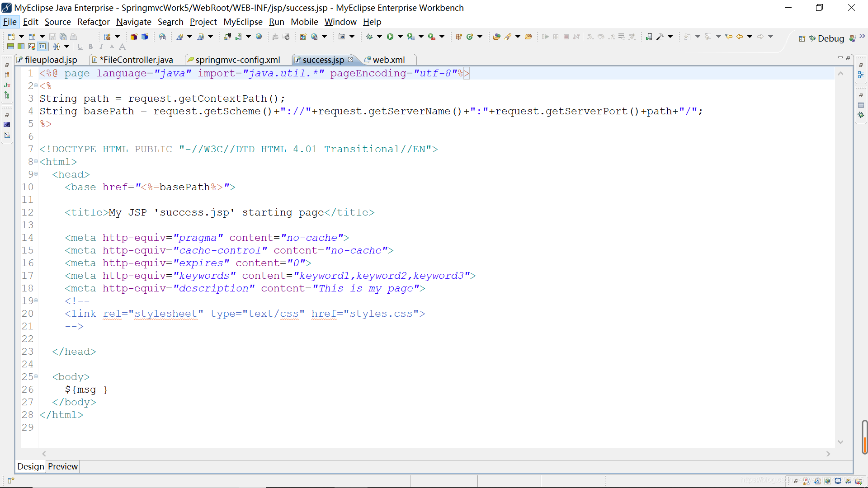Click the New file wizard icon
Image resolution: width=868 pixels, height=488 pixels.
(x=11, y=37)
